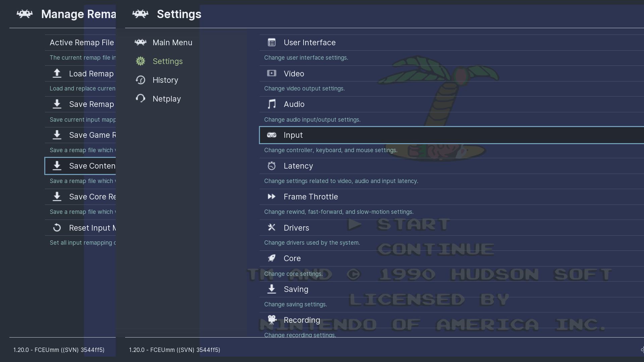Click the History clock icon

tap(140, 80)
